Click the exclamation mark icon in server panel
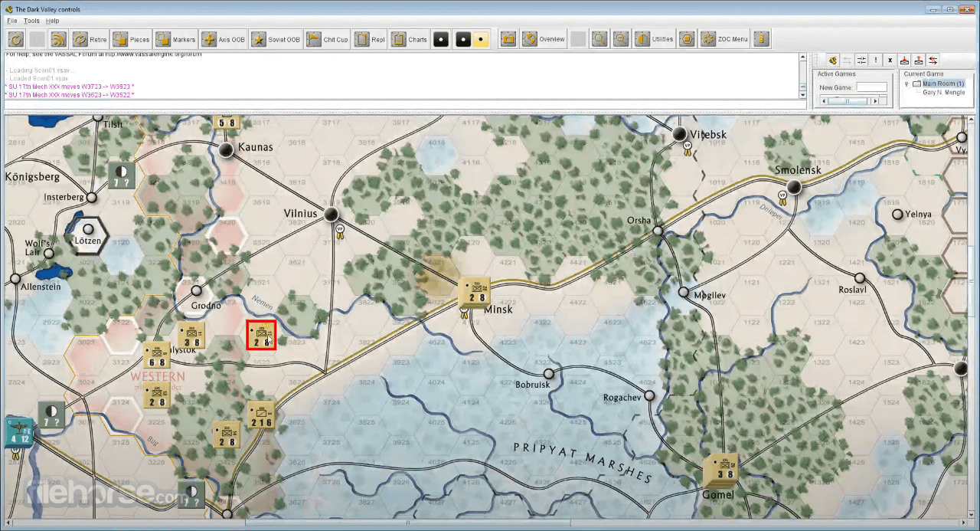Screen dimensions: 980x531 click(x=876, y=60)
